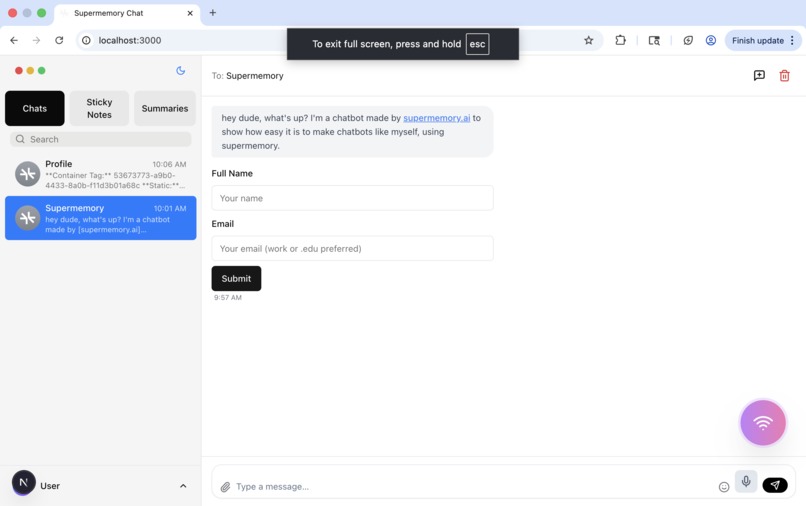Open the tab search icon in toolbar
The width and height of the screenshot is (806, 506).
654,40
